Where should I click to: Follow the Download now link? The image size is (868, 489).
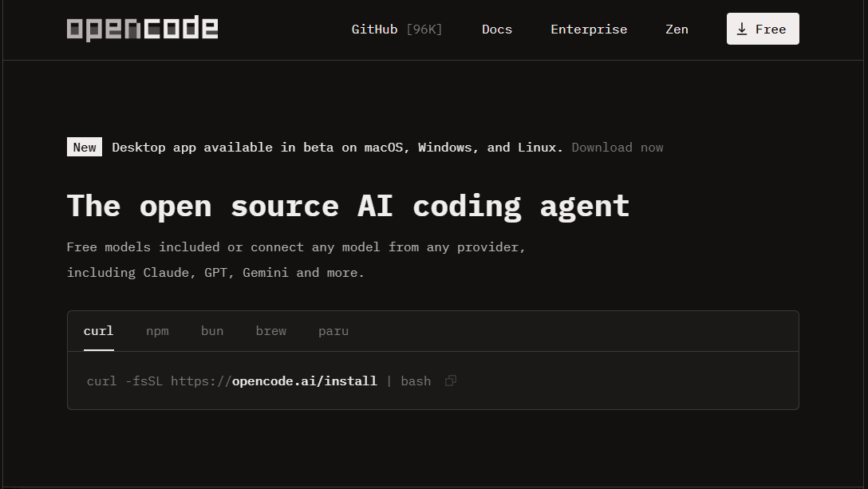point(617,148)
